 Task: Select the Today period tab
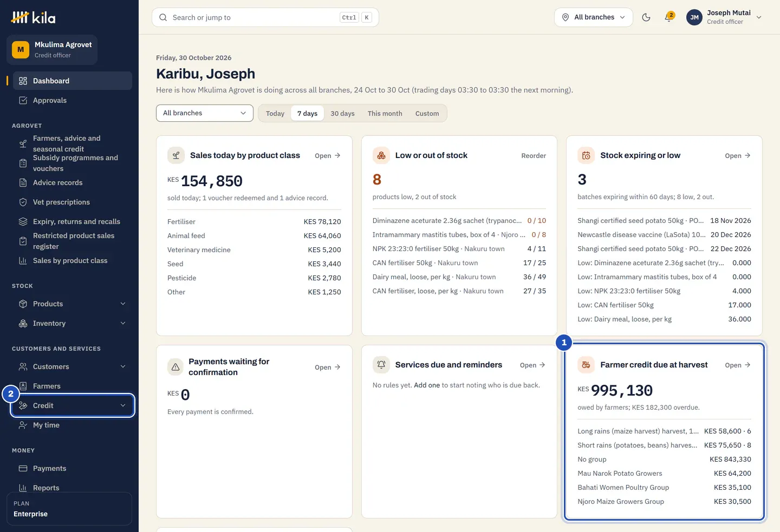tap(275, 113)
